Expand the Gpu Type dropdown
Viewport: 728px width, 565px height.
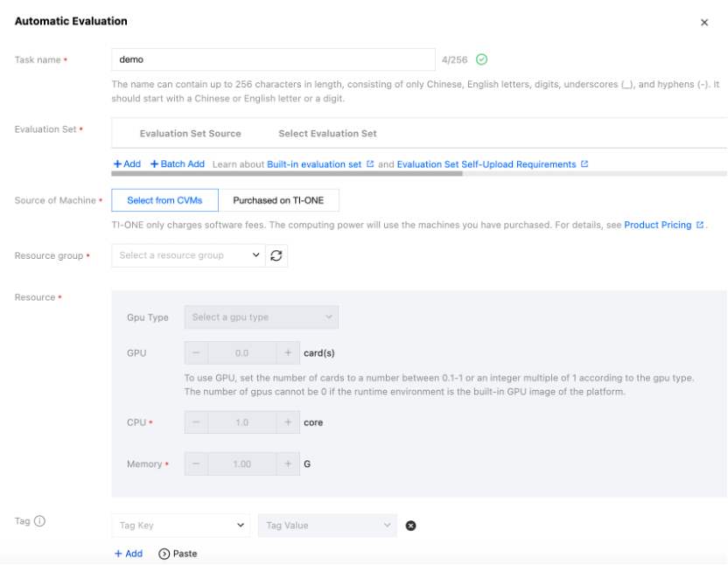tap(261, 317)
